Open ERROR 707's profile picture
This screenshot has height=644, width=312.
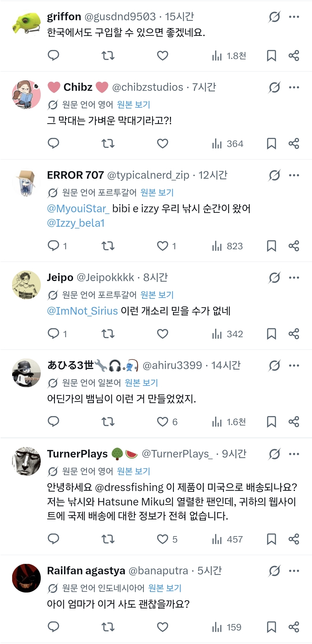pos(26,183)
